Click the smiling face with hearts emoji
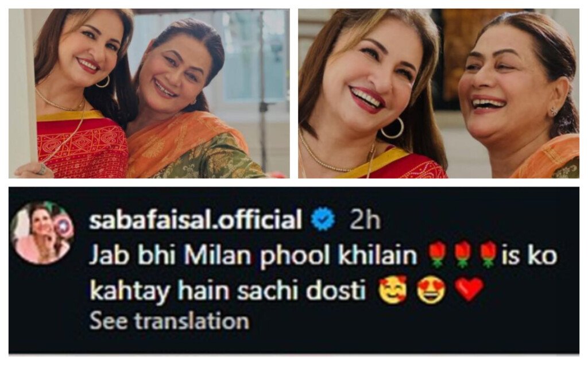Image resolution: width=588 pixels, height=365 pixels. click(x=393, y=289)
